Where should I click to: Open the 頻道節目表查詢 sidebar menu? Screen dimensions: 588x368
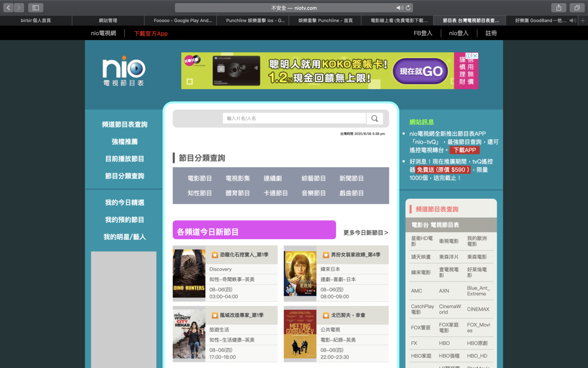125,125
